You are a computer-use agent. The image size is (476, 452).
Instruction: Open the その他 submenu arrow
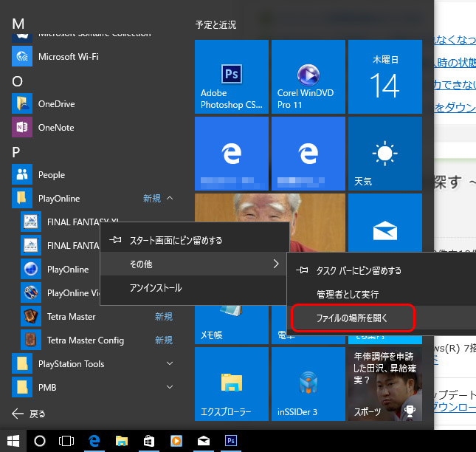276,264
